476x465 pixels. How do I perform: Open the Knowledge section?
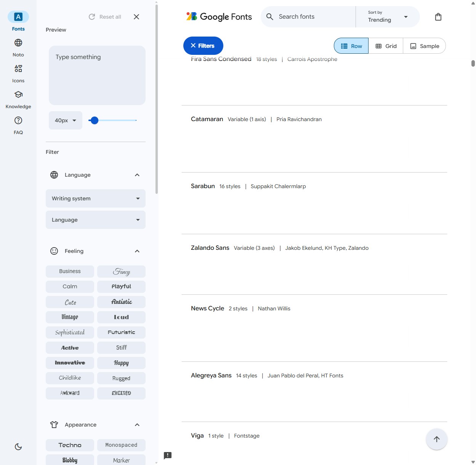[18, 99]
